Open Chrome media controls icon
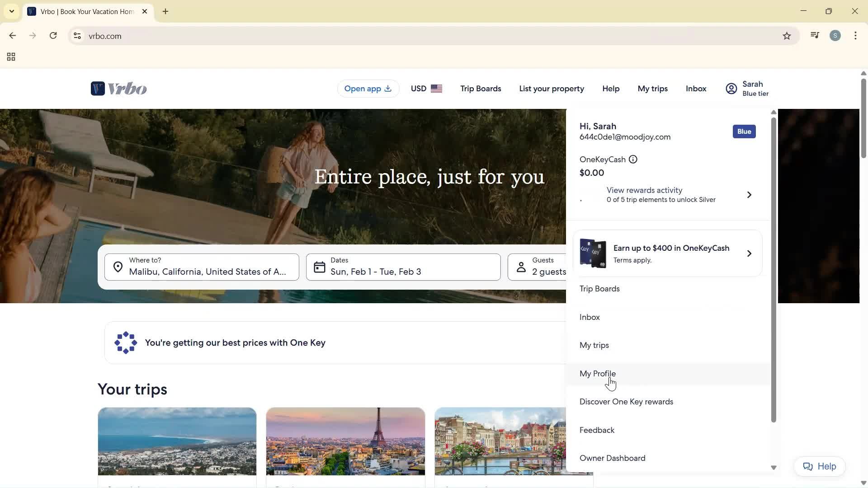The image size is (868, 488). (x=815, y=35)
